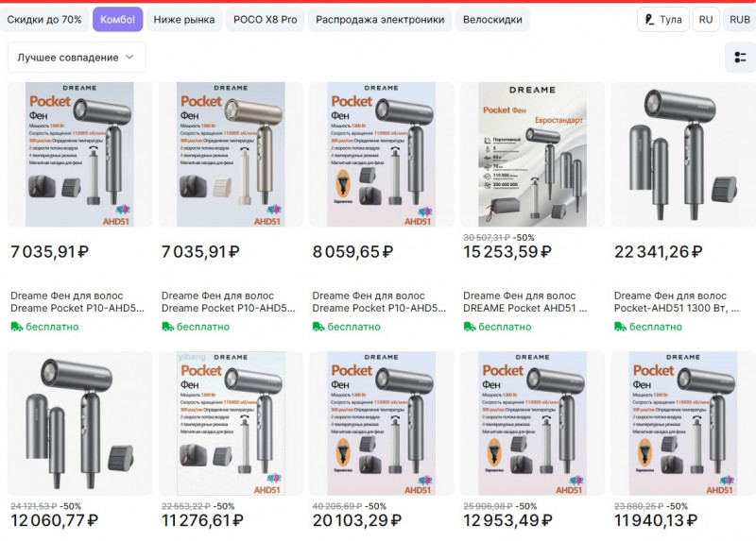Open the RUB currency selector

tap(739, 20)
